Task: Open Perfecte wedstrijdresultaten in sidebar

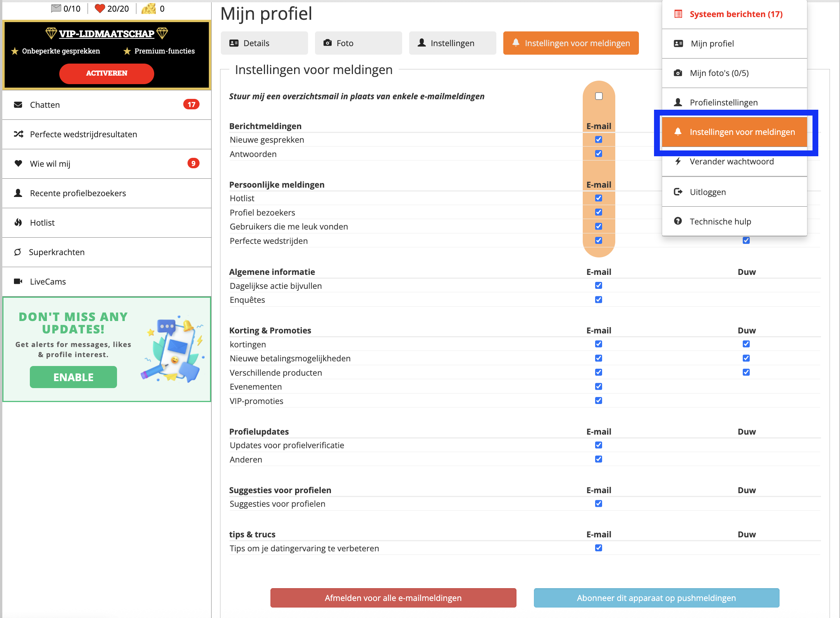Action: tap(83, 134)
